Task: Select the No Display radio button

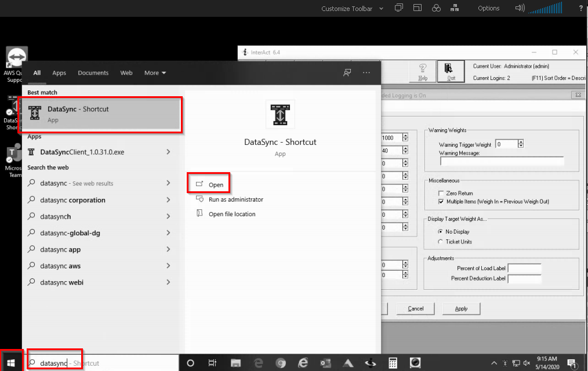Action: pyautogui.click(x=441, y=232)
